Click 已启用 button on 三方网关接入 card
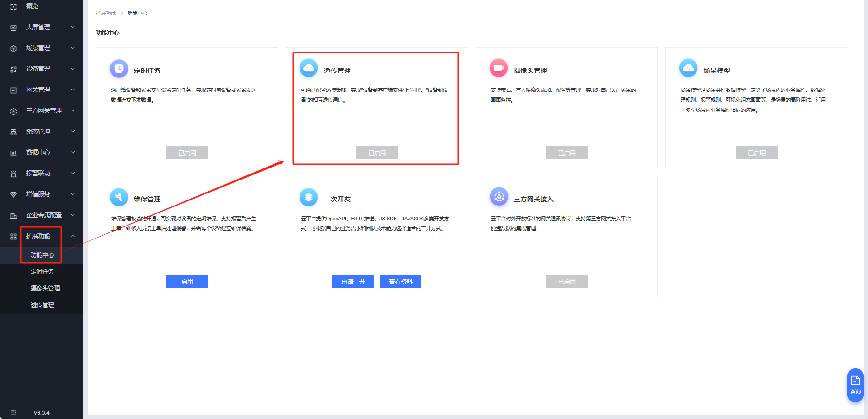The width and height of the screenshot is (868, 419). point(567,282)
